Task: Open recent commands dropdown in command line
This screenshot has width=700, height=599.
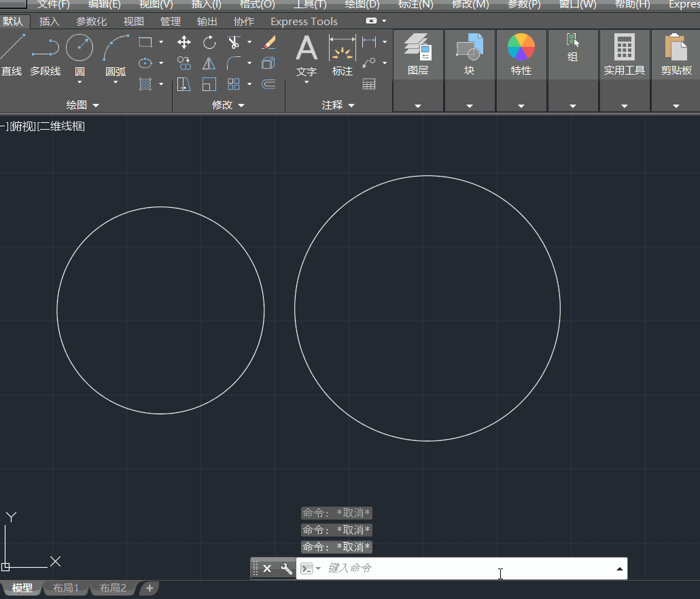Action: [x=318, y=568]
